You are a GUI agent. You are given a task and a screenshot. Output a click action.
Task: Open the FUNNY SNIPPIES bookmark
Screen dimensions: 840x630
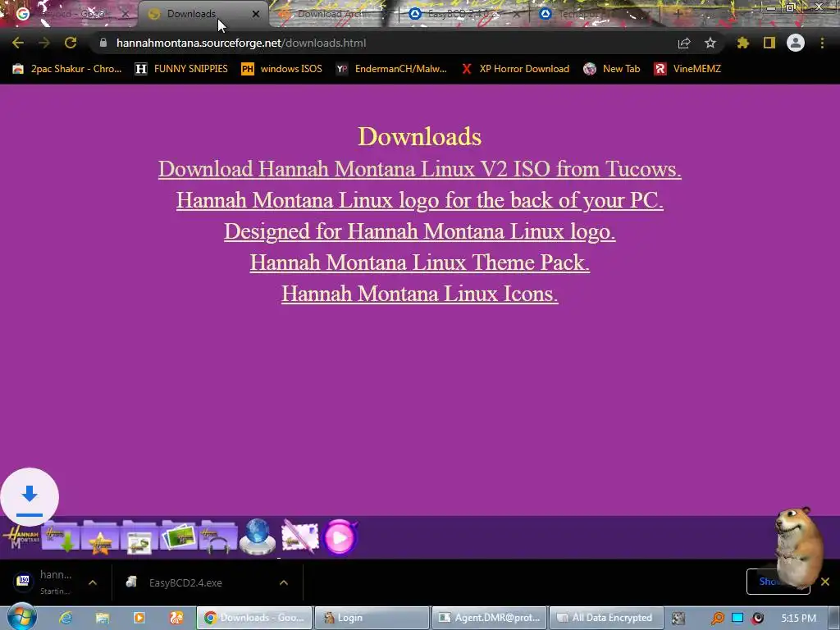pyautogui.click(x=181, y=69)
